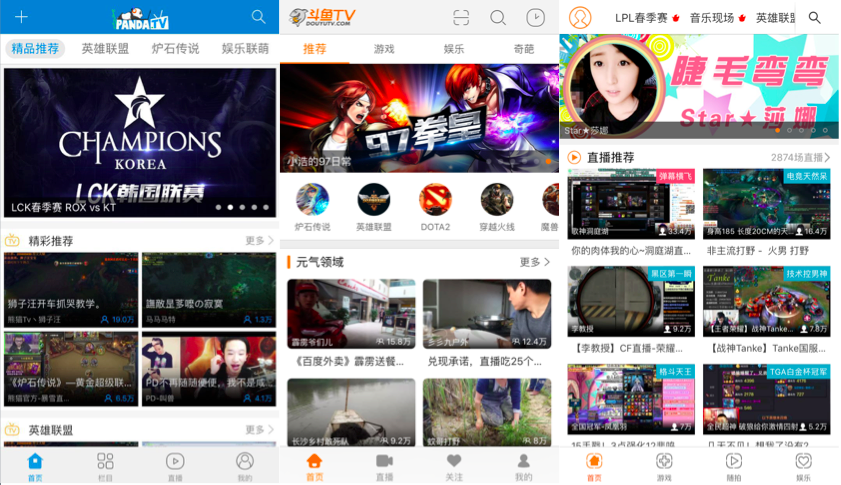The height and width of the screenshot is (485, 841).
Task: Open search in Panda TV header
Action: [259, 17]
